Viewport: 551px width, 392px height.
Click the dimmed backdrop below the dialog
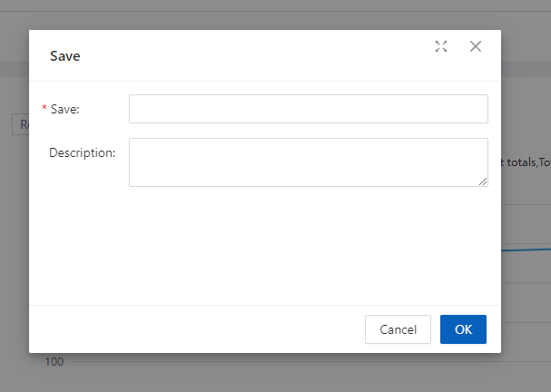click(x=272, y=374)
